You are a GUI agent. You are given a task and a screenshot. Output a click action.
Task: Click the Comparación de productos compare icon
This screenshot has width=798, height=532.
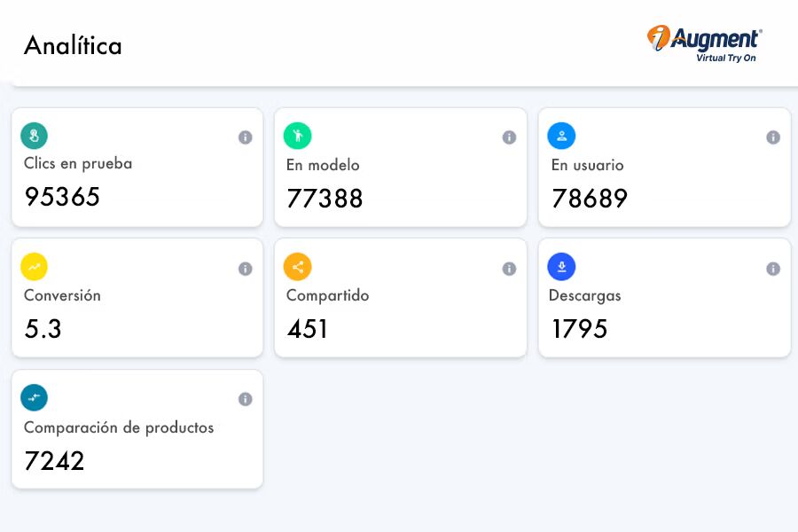point(35,398)
